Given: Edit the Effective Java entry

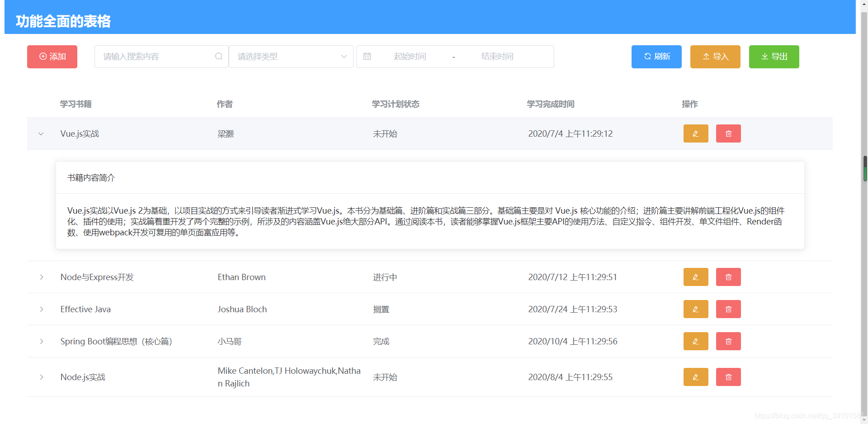Looking at the screenshot, I should pos(696,309).
